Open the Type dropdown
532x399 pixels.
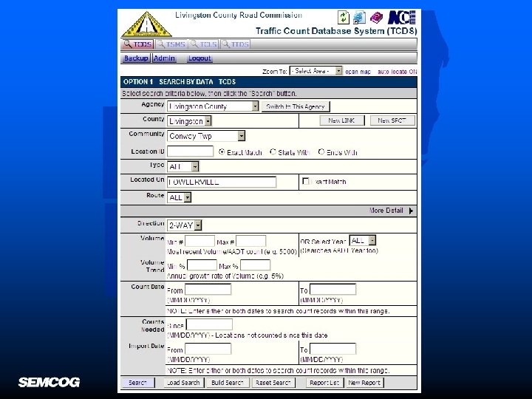pos(183,166)
